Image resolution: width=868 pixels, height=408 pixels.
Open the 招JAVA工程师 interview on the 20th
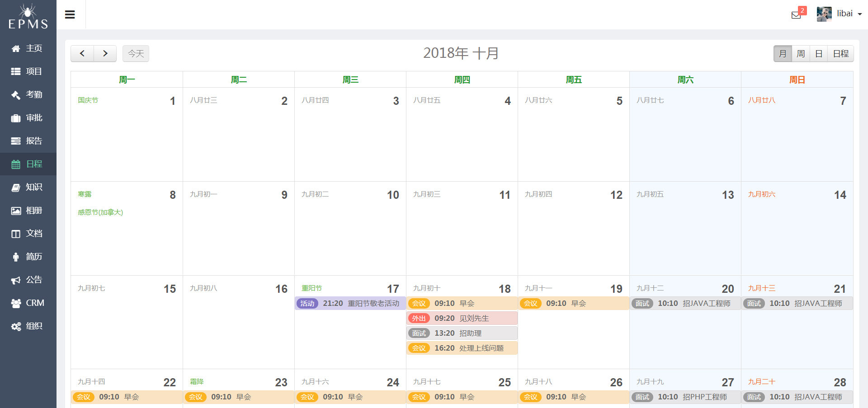pyautogui.click(x=685, y=303)
